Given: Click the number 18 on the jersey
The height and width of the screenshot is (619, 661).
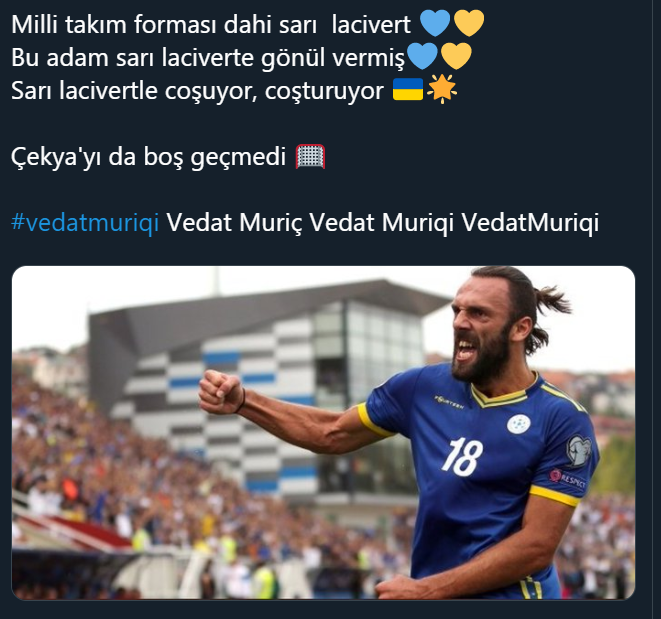Looking at the screenshot, I should [x=462, y=457].
